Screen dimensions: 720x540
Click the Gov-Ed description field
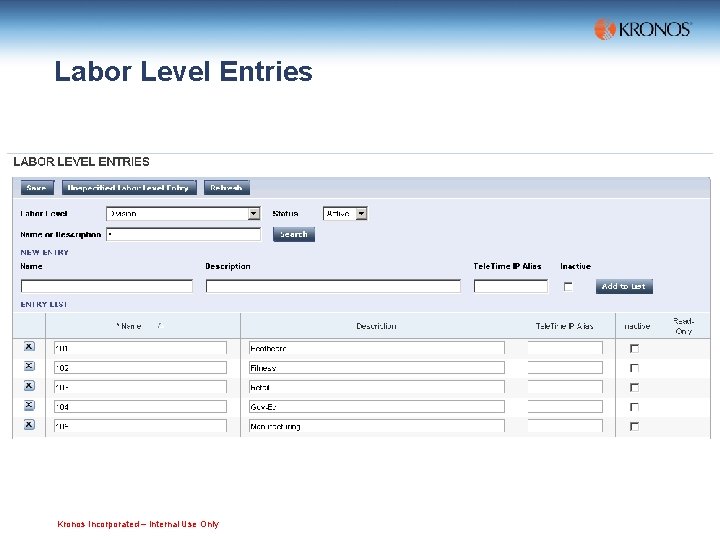coord(377,406)
